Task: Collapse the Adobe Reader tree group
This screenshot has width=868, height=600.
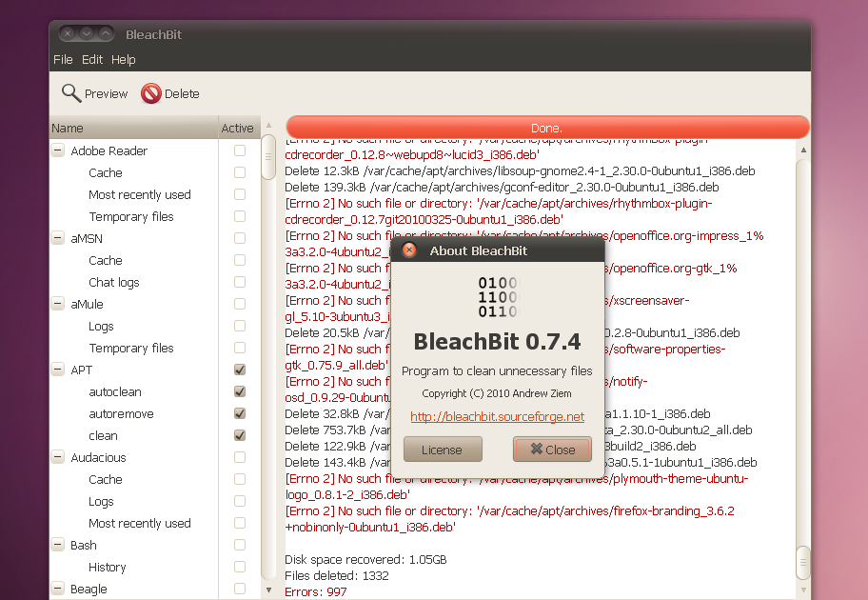Action: [x=58, y=150]
